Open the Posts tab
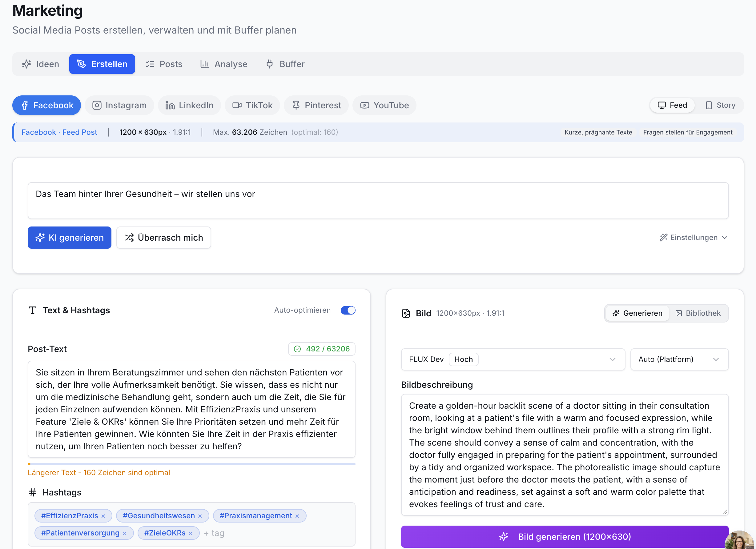This screenshot has width=756, height=549. (x=164, y=64)
